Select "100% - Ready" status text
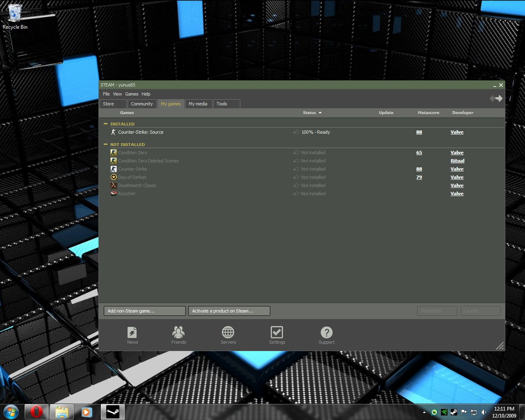525x420 pixels. pyautogui.click(x=315, y=132)
